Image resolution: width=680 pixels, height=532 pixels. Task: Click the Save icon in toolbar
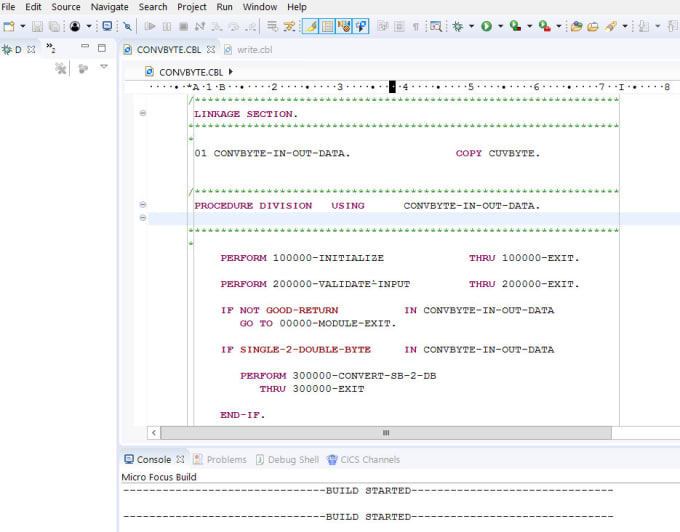tap(37, 26)
